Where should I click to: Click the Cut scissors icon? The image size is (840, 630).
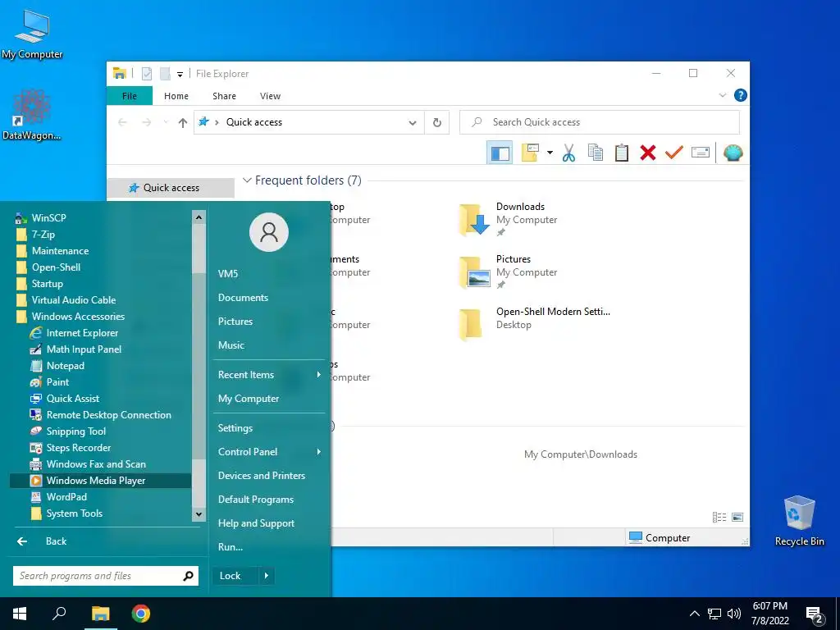point(568,153)
